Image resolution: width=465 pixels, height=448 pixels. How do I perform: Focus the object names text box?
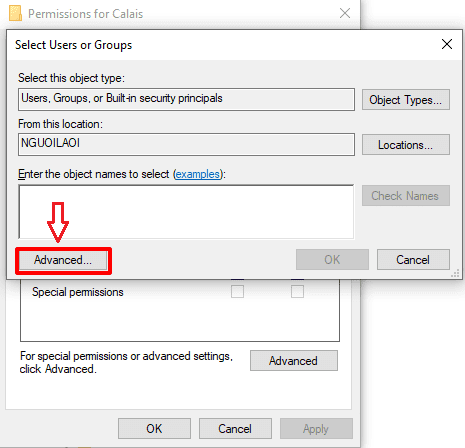pyautogui.click(x=186, y=212)
